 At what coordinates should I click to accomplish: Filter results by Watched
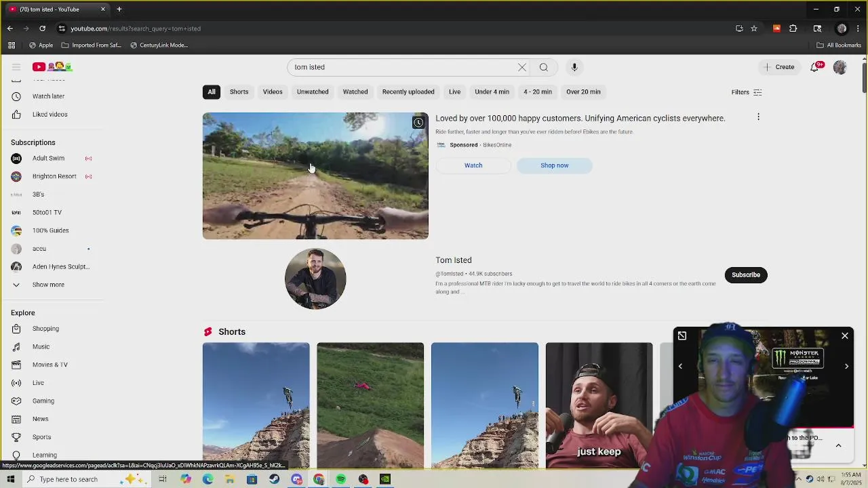click(x=355, y=92)
